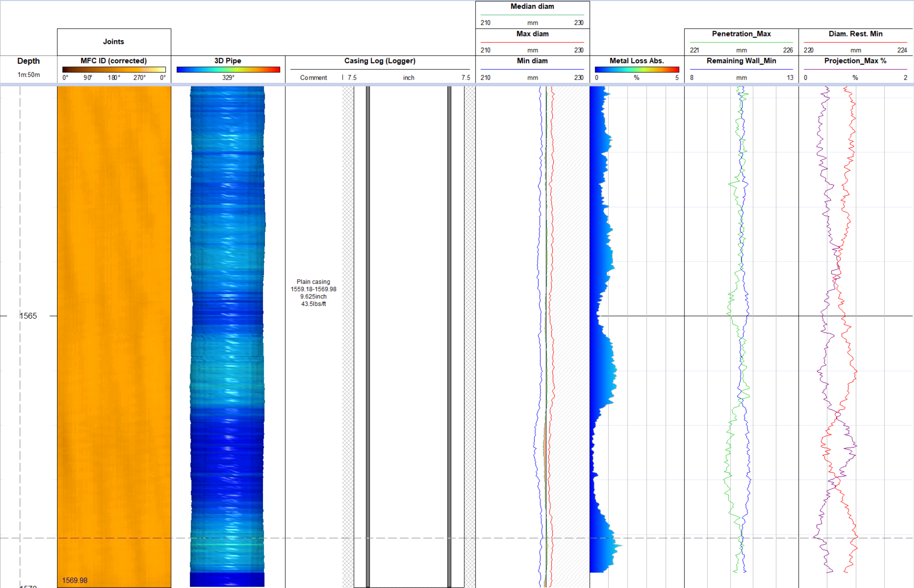Select the Projection_Max % track header
Viewport: 914px width, 588px height.
click(855, 61)
